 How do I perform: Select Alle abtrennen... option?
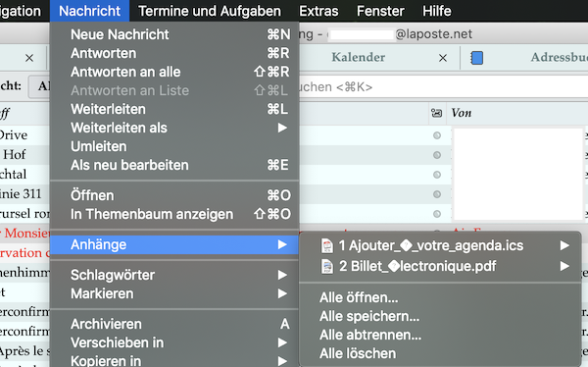(440, 335)
